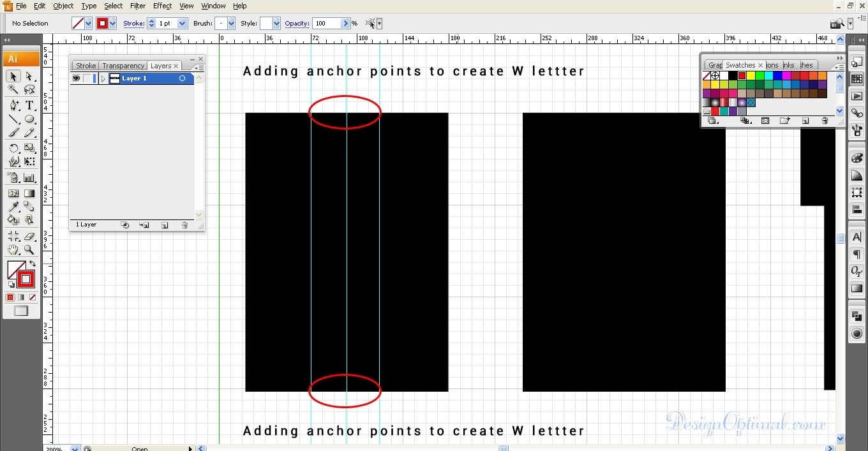The width and height of the screenshot is (868, 451).
Task: Click Layer 1 target circle
Action: pos(182,78)
